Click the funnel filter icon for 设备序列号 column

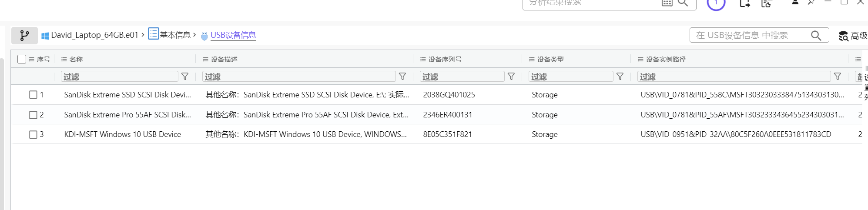coord(511,77)
